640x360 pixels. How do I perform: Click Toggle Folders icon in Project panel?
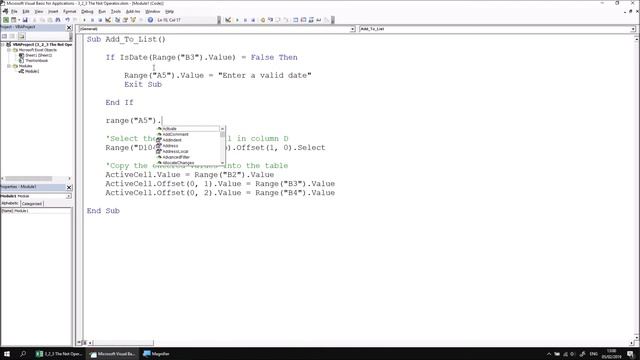coord(21,36)
